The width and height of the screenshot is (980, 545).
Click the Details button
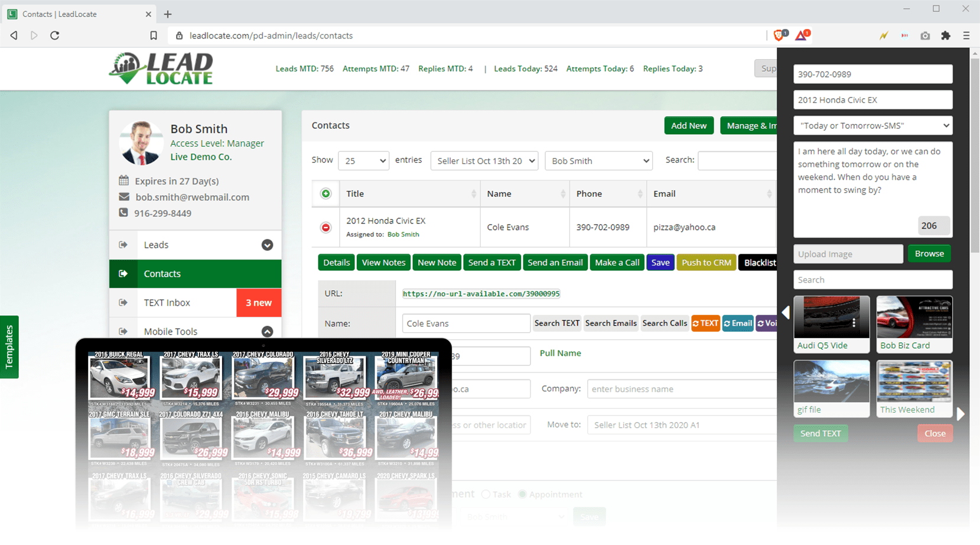pyautogui.click(x=336, y=262)
